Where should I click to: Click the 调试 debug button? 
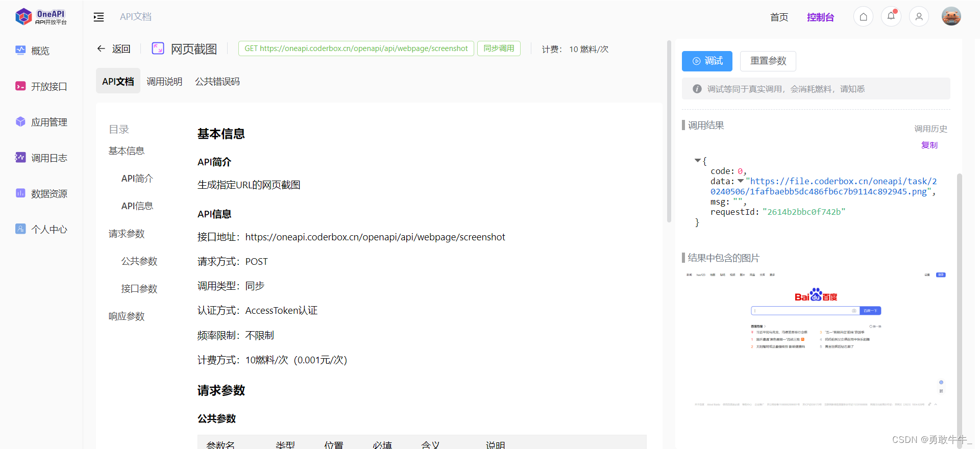pyautogui.click(x=707, y=61)
